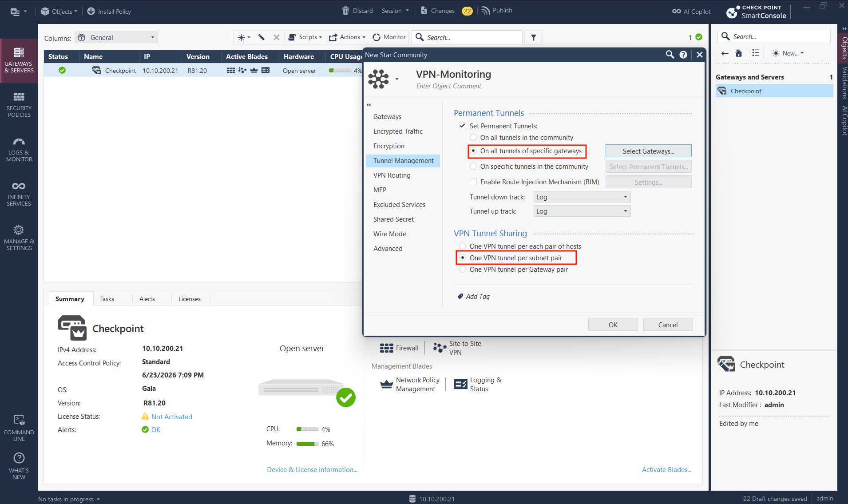Image resolution: width=848 pixels, height=504 pixels.
Task: Open Logs & Monitor view
Action: coord(19,149)
